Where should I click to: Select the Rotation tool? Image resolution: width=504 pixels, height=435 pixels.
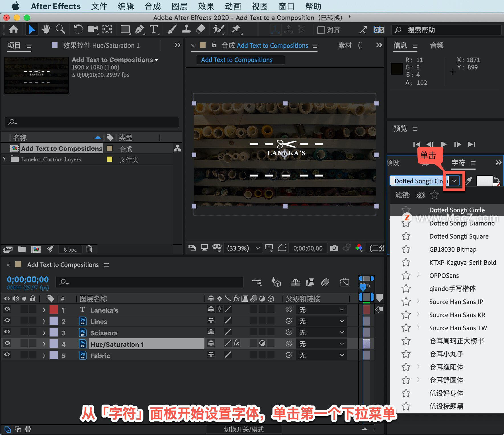click(x=78, y=29)
